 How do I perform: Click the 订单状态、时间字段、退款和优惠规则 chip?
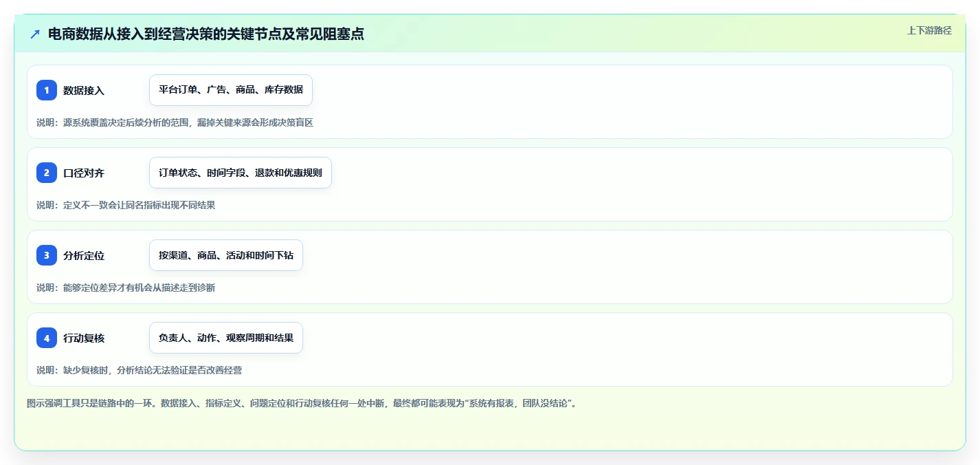[x=241, y=173]
